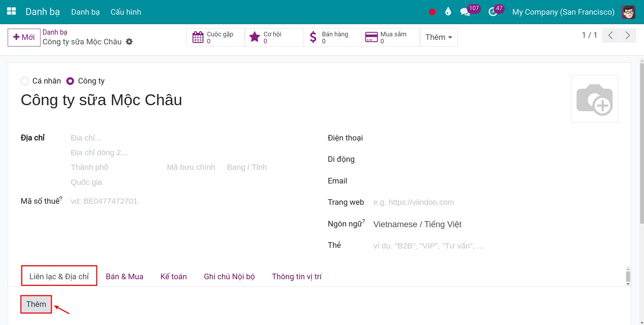Viewport: 644px width, 325px height.
Task: Click the Điện thoại phone field
Action: (x=495, y=138)
